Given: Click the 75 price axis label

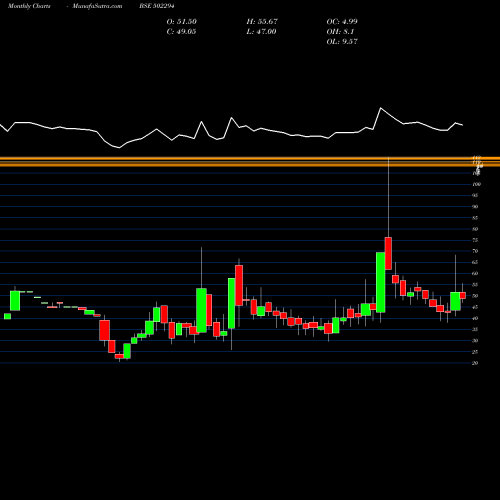Looking at the screenshot, I should (x=475, y=240).
